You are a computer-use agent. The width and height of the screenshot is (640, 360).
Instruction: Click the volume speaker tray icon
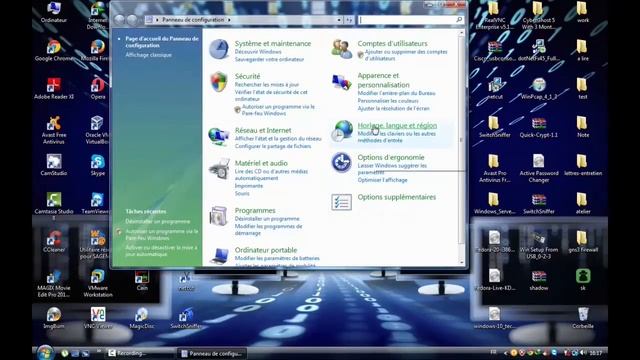coord(583,353)
